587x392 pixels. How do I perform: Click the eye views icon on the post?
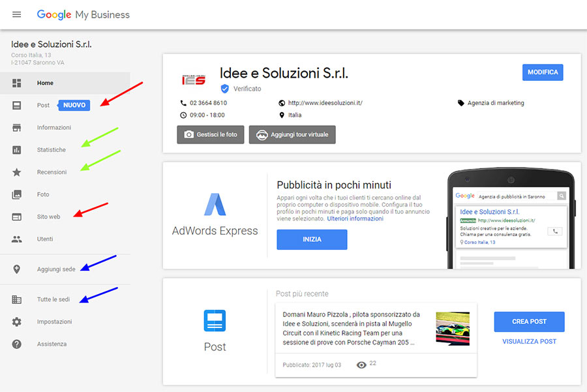click(x=361, y=365)
